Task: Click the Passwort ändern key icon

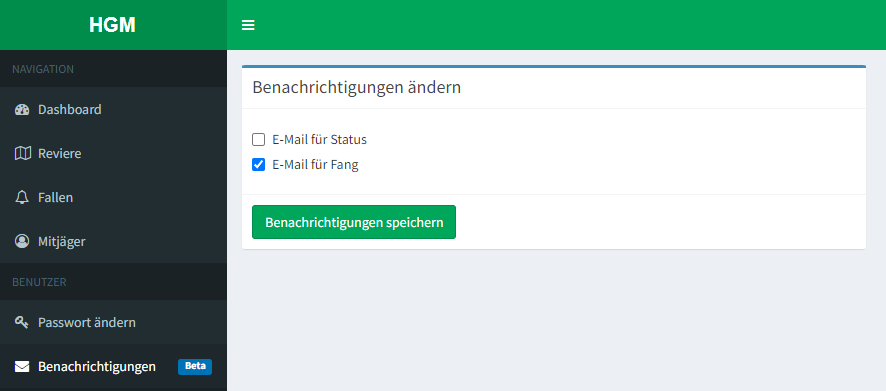Action: 21,323
